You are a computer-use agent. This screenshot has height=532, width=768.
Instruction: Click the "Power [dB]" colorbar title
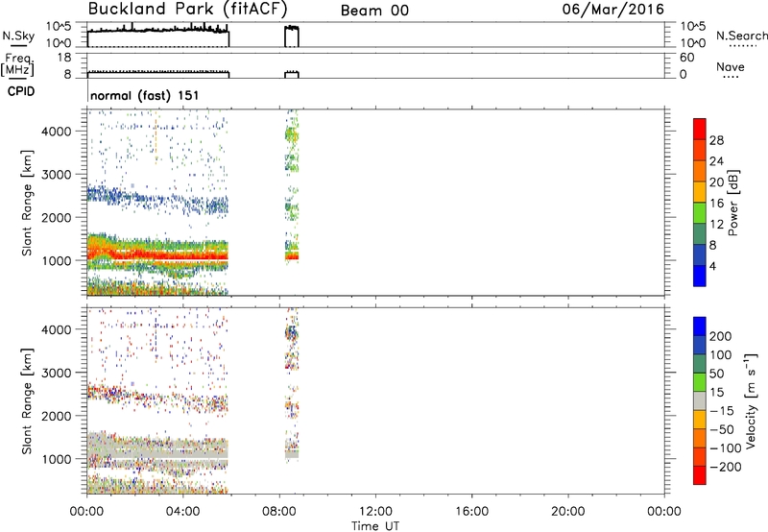pos(733,203)
